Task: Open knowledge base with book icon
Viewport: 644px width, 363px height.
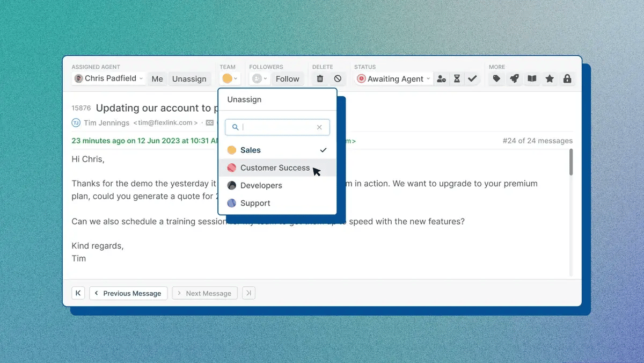Action: pyautogui.click(x=531, y=78)
